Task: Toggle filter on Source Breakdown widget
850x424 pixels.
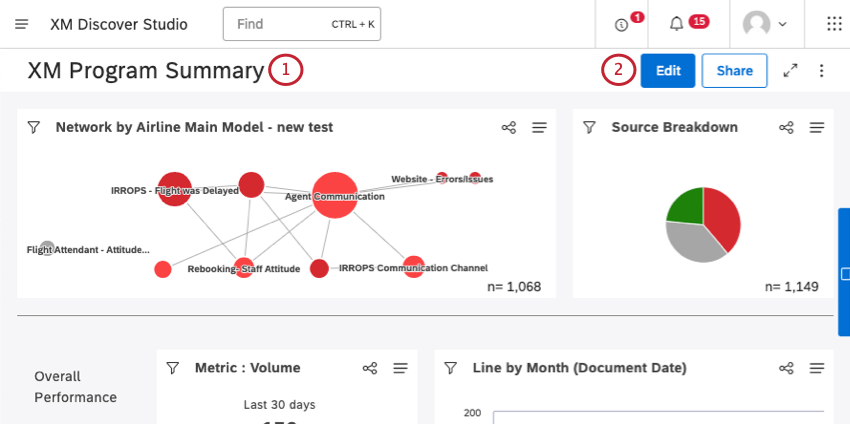Action: (x=589, y=127)
